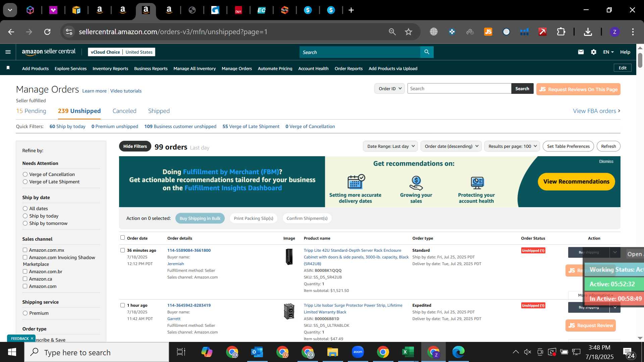
Task: Tick checkbox for order 114-5589084-3661800
Action: (x=122, y=250)
